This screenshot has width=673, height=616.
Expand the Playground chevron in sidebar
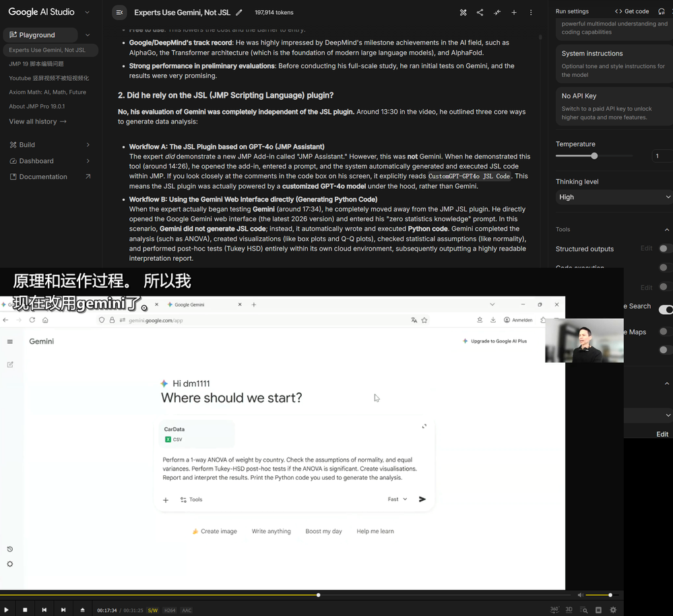(x=87, y=35)
